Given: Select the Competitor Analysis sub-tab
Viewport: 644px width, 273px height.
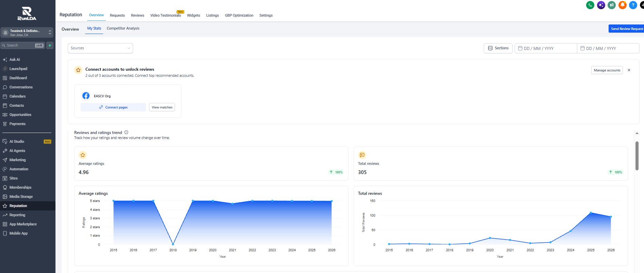Looking at the screenshot, I should pos(123,28).
